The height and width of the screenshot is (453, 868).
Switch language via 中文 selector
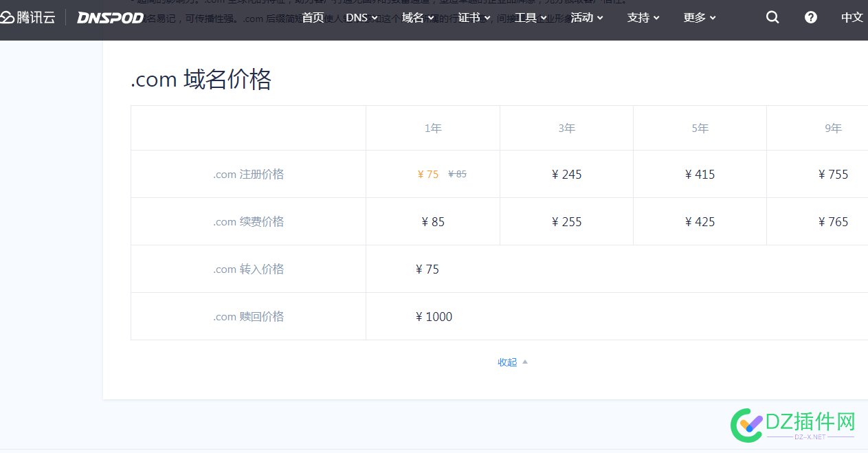click(x=852, y=17)
